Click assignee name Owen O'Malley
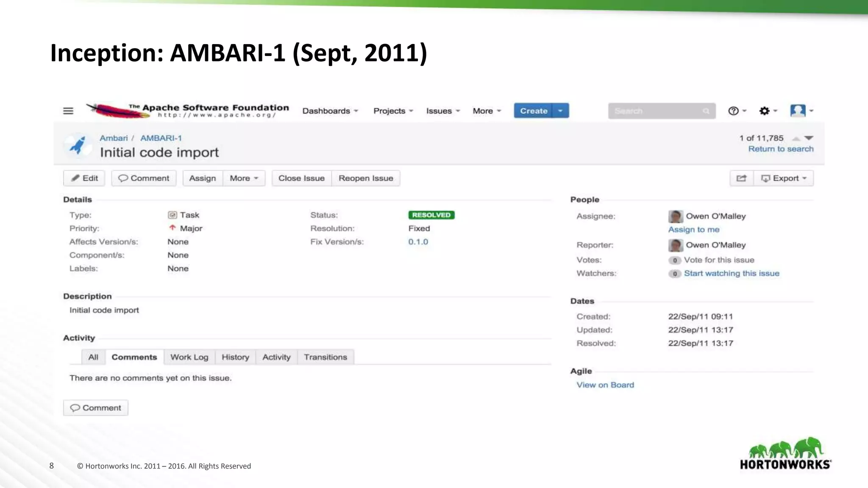Screen dimensions: 868x488 716,216
